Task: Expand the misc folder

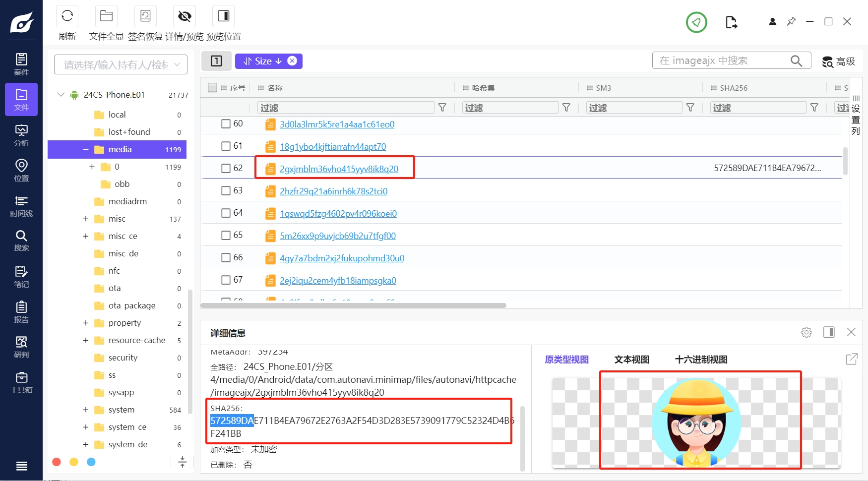Action: point(85,219)
